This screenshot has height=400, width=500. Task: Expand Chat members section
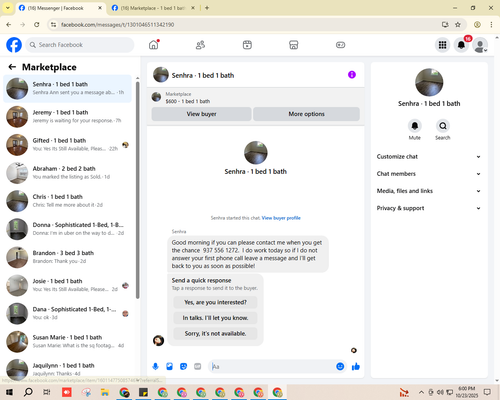pos(429,174)
